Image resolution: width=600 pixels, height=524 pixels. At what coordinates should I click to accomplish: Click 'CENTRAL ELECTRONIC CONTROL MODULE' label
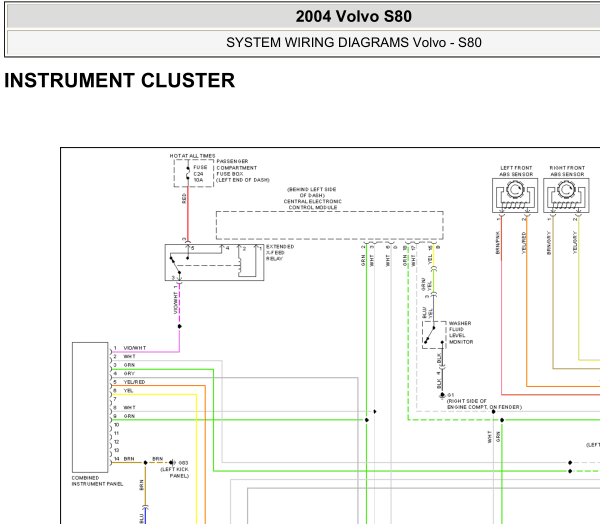pos(313,204)
